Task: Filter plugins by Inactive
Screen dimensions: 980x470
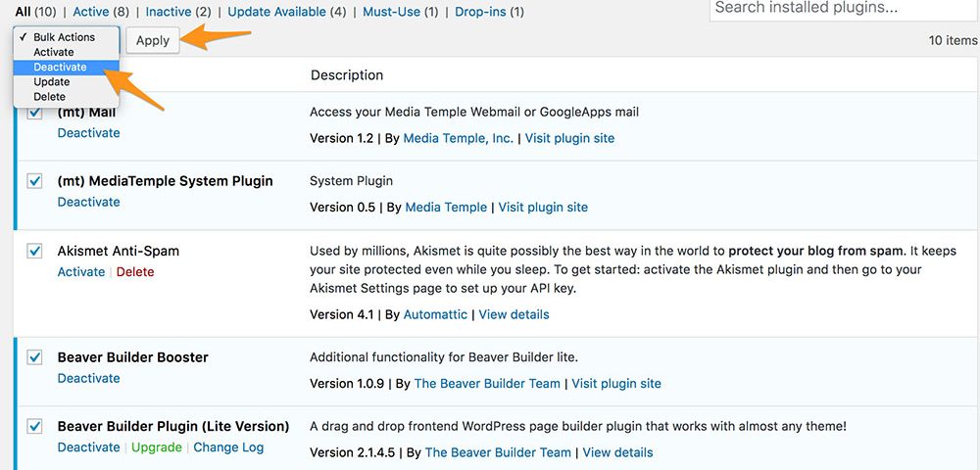Action: (169, 11)
